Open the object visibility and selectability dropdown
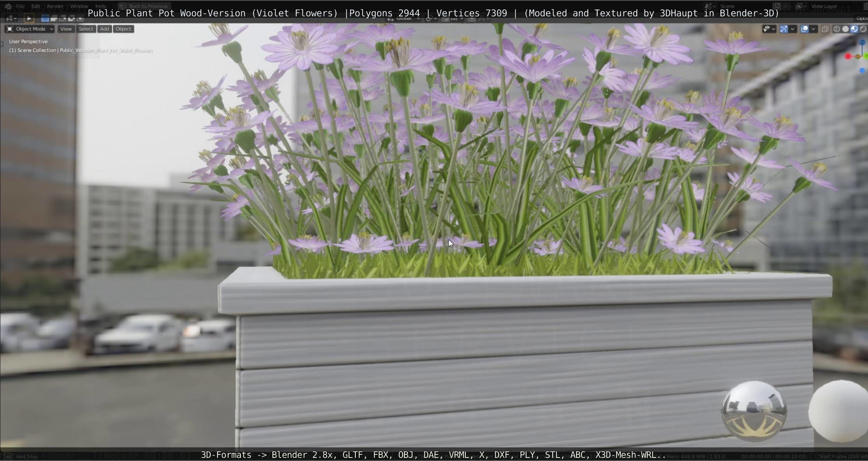This screenshot has width=868, height=461. point(769,29)
